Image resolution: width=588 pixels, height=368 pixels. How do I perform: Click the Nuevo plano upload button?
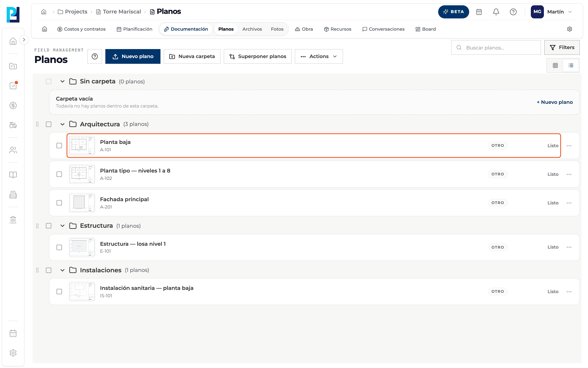coord(133,56)
